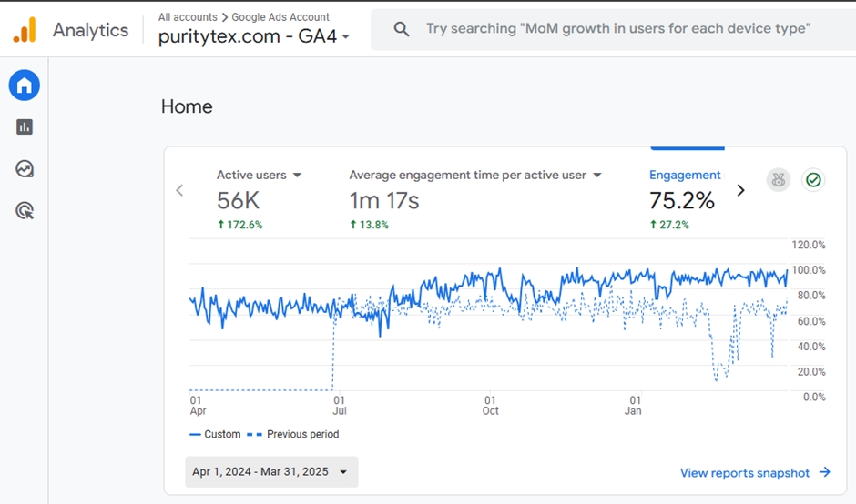
Task: Click the search magnifier icon
Action: tap(402, 29)
